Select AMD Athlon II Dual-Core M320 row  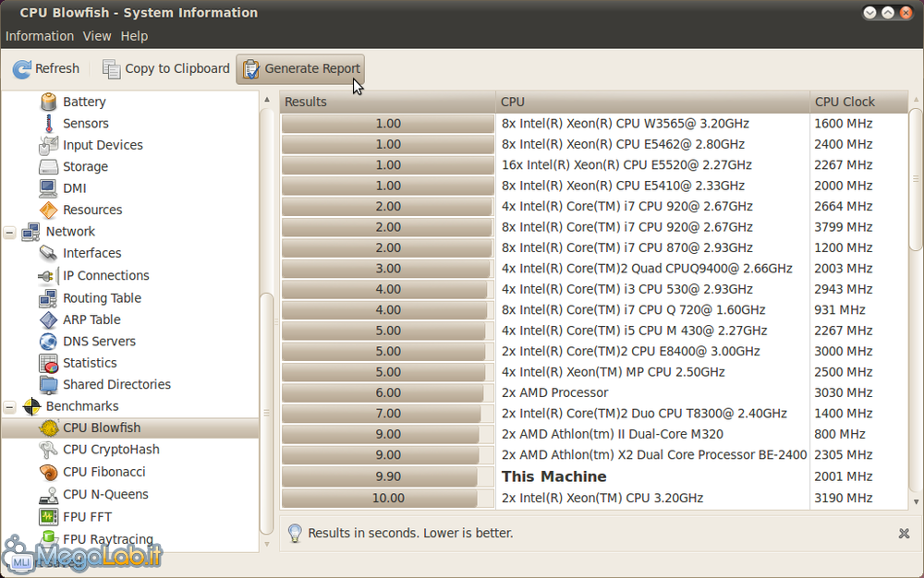pyautogui.click(x=594, y=434)
